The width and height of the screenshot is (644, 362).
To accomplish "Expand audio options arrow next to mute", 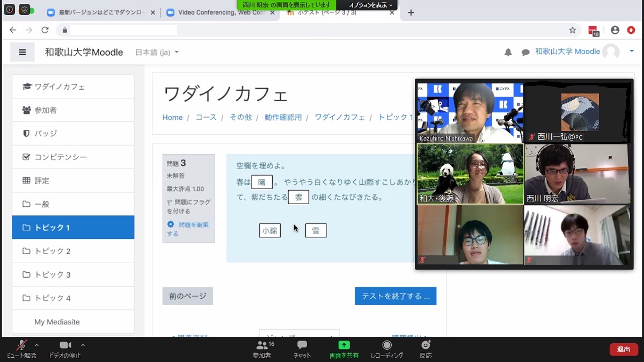I will [36, 345].
